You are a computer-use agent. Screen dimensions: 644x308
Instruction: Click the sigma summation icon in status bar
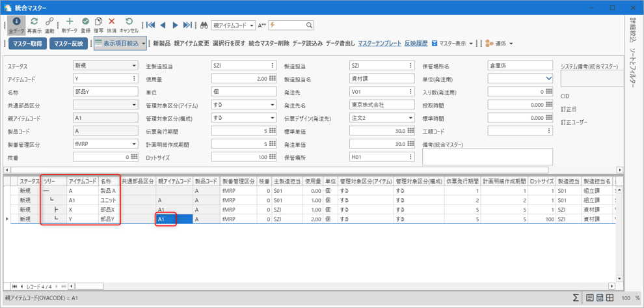coord(576,298)
